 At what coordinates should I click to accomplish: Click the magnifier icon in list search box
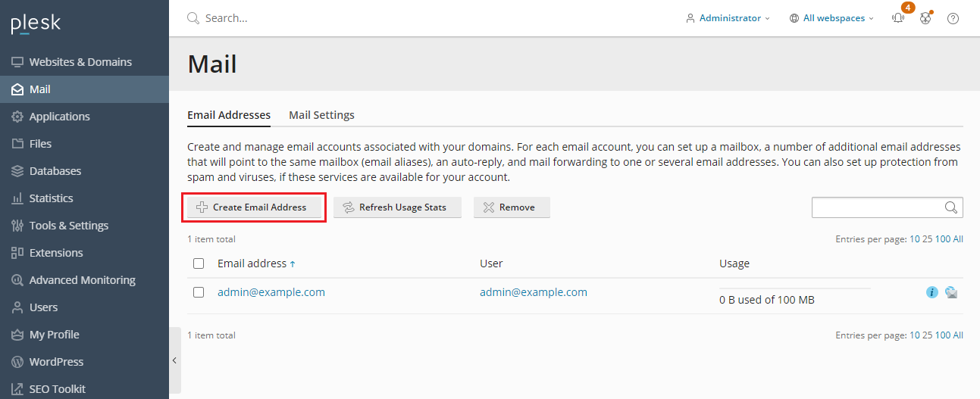(x=951, y=207)
